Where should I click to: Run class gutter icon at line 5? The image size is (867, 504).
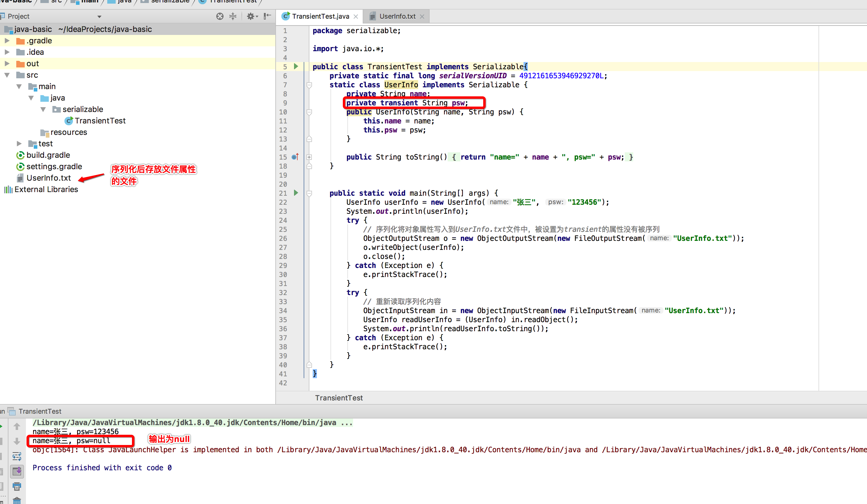pos(296,66)
